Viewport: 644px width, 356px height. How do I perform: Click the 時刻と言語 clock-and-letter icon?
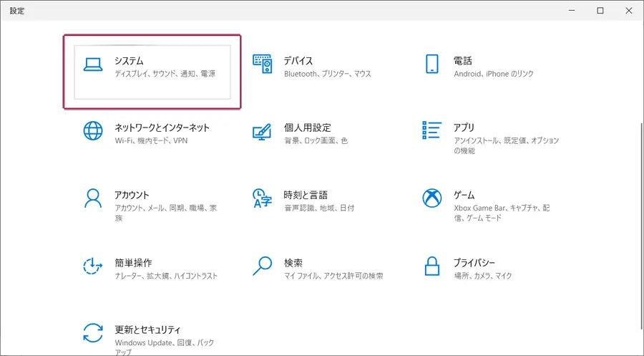coord(262,198)
